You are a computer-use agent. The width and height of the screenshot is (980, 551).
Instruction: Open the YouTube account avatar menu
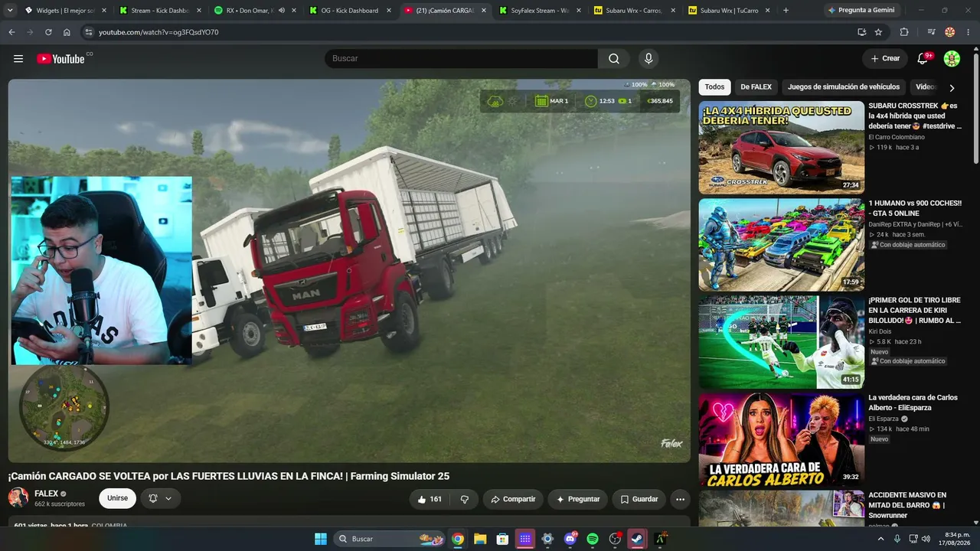952,59
